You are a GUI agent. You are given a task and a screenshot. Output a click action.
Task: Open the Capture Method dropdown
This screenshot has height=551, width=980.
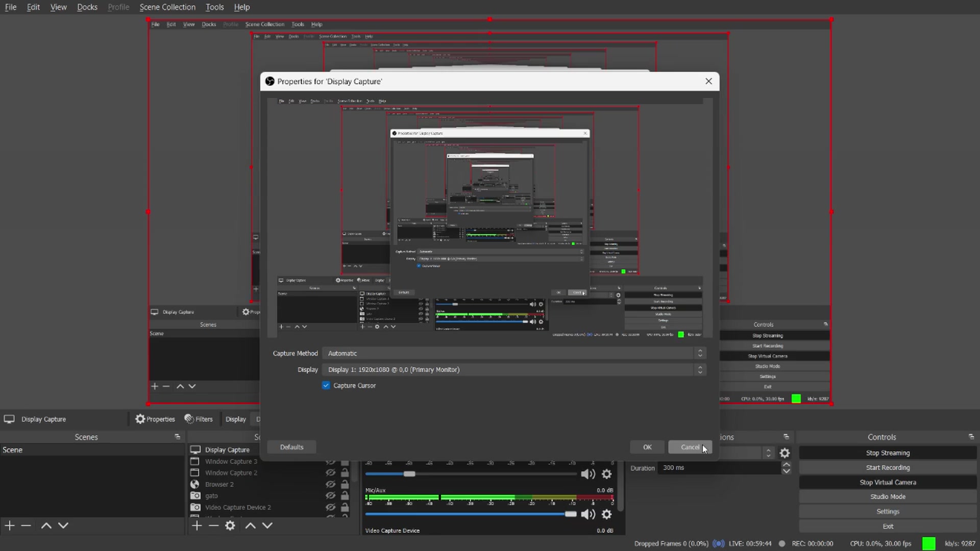[x=514, y=353]
